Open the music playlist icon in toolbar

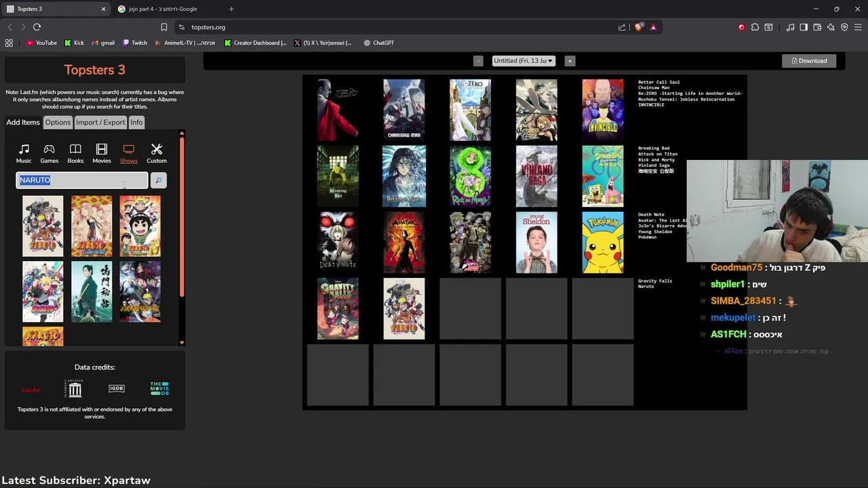790,27
